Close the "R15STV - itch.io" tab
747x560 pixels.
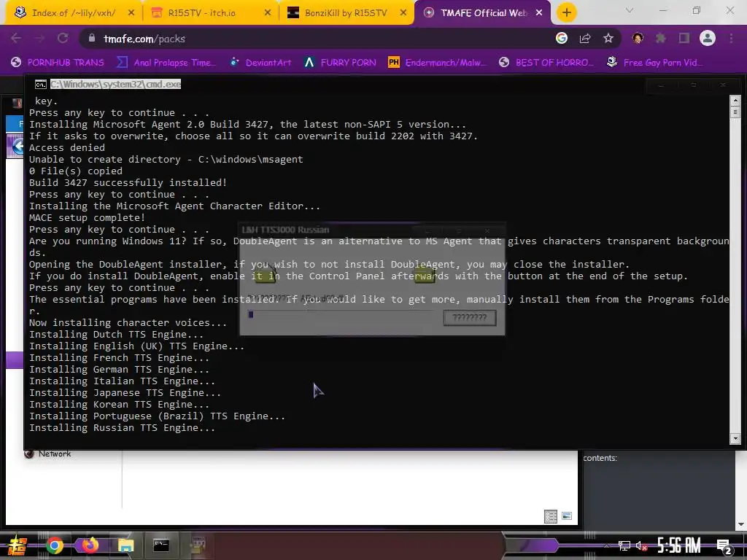[x=268, y=13]
